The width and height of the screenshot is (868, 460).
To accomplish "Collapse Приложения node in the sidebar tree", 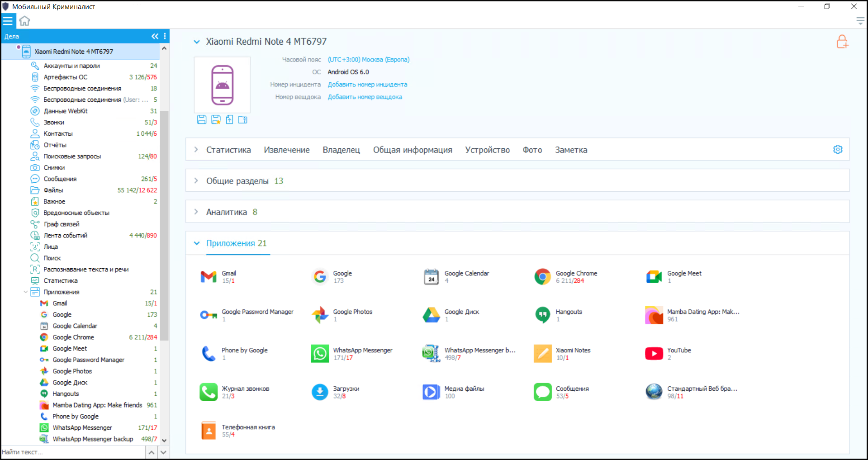I will tap(25, 292).
